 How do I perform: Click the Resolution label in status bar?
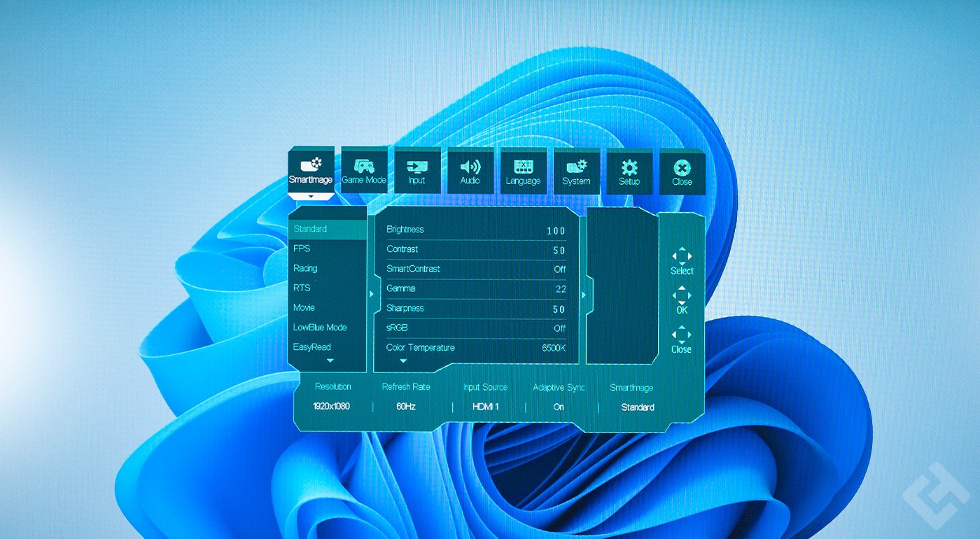pos(333,386)
